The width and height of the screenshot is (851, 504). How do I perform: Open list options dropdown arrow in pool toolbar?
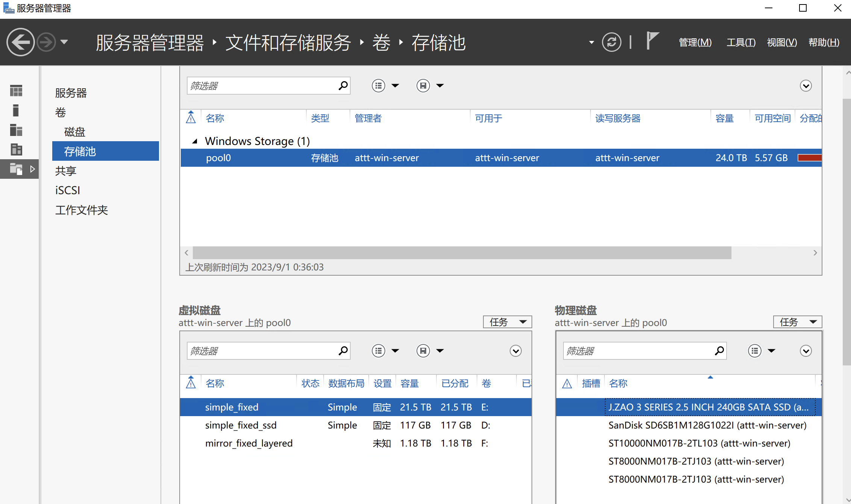(395, 86)
